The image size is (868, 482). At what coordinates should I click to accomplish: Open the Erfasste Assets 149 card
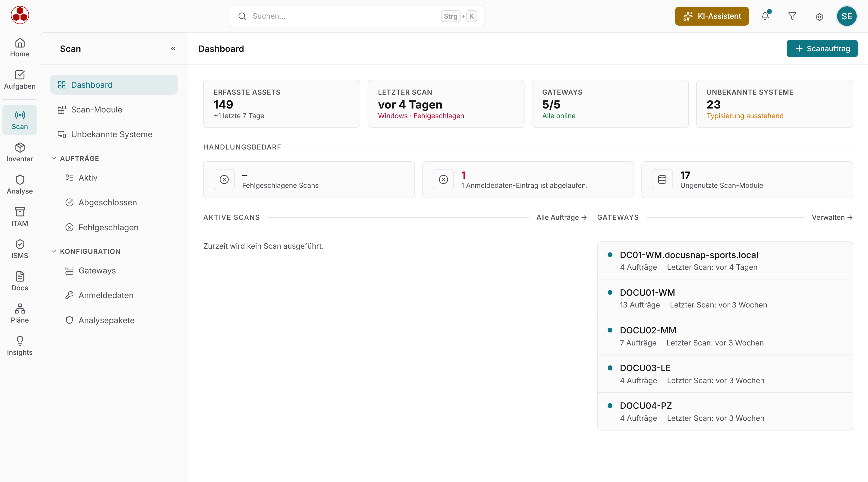281,104
